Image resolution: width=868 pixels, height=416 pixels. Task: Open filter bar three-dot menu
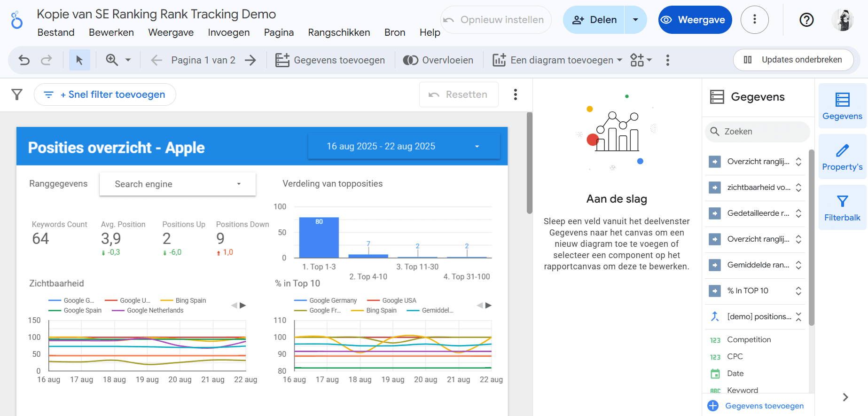pyautogui.click(x=516, y=94)
